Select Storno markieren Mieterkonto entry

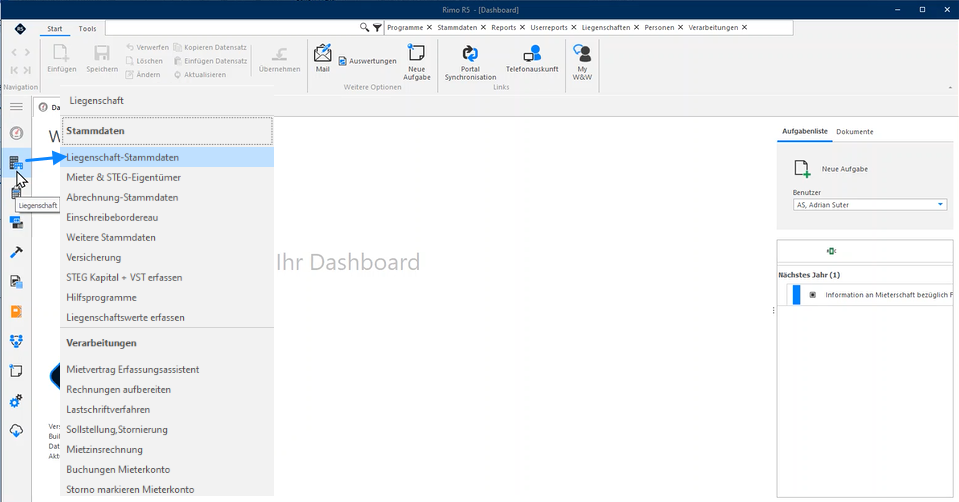click(x=167, y=489)
